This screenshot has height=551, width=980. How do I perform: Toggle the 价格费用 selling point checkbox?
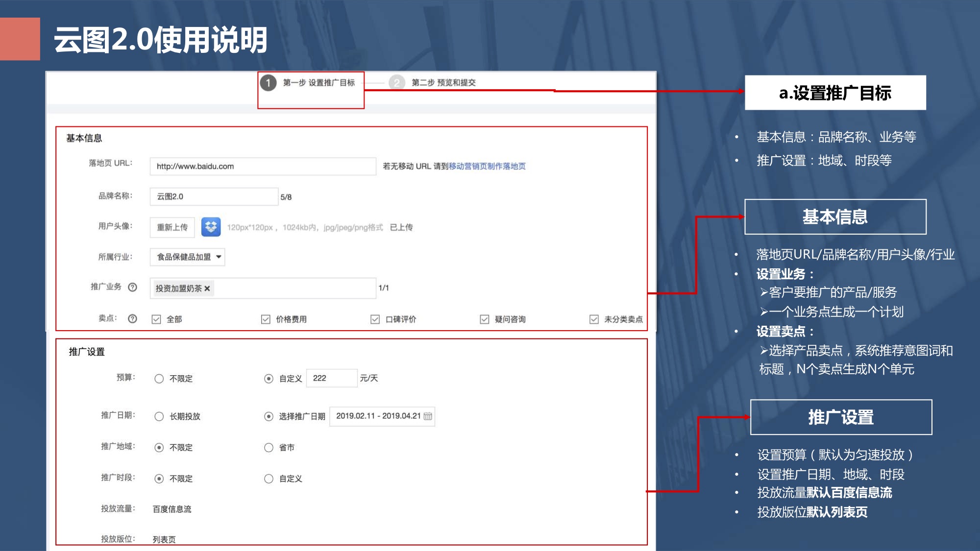(266, 319)
